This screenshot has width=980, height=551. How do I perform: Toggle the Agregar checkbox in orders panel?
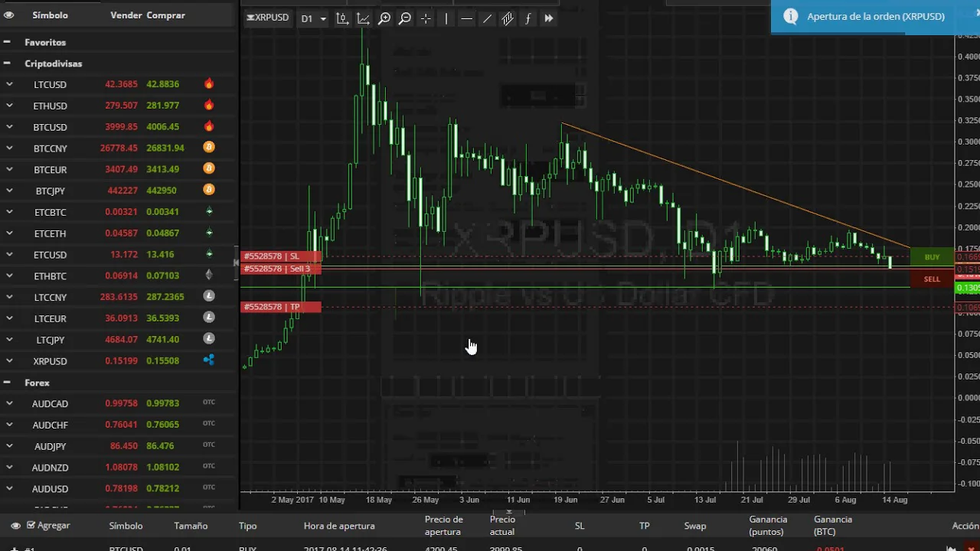pyautogui.click(x=31, y=525)
